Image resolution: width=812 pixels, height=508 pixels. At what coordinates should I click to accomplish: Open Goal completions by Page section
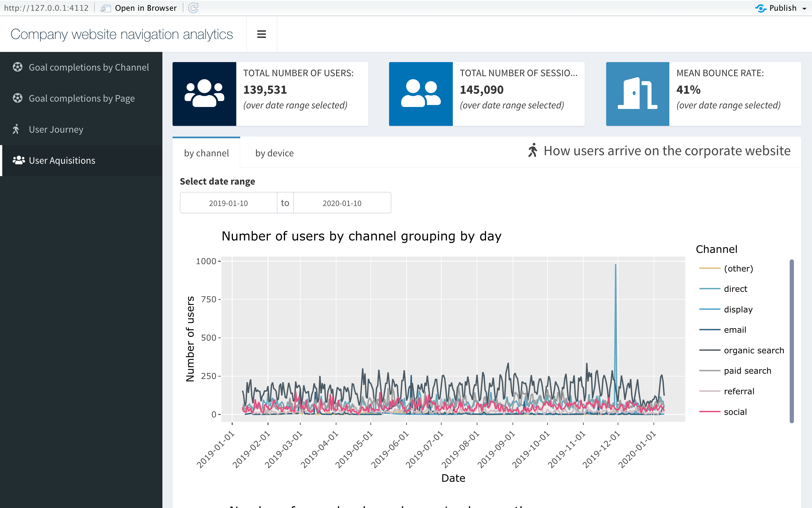click(x=81, y=98)
